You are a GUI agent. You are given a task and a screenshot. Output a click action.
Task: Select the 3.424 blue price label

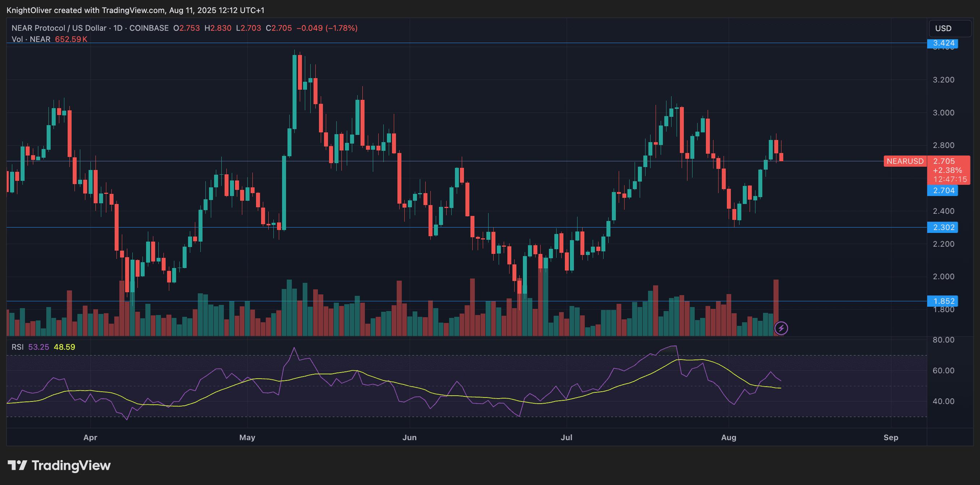click(x=943, y=43)
